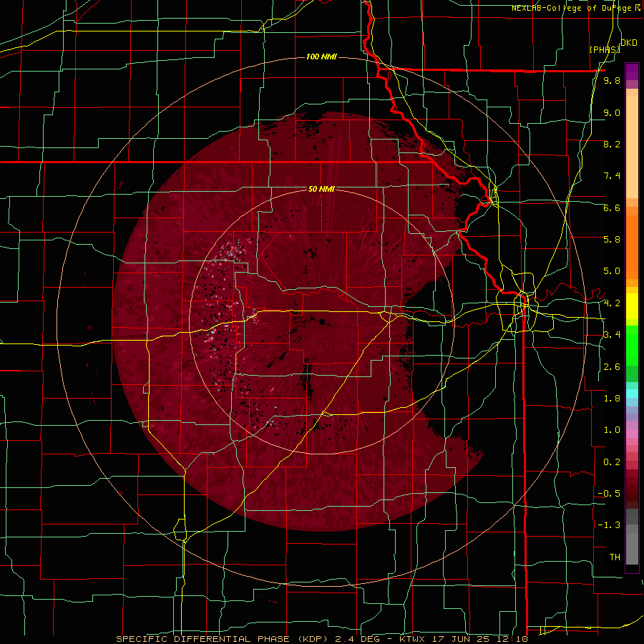This screenshot has height=644, width=644.
Task: Click the 8.2 scale value
Action: (x=612, y=144)
